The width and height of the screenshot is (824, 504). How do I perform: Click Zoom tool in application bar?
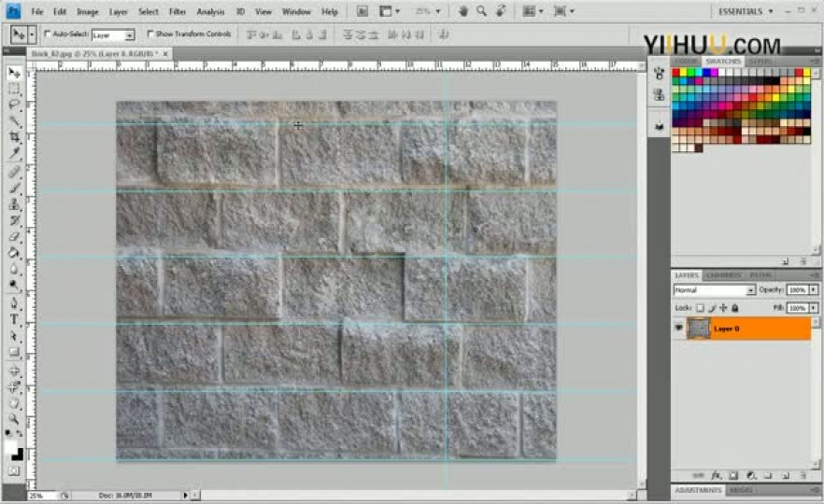pos(481,11)
